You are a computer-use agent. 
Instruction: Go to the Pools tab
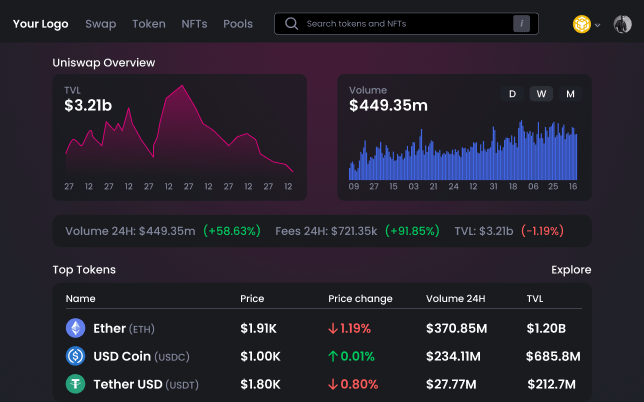pos(238,23)
